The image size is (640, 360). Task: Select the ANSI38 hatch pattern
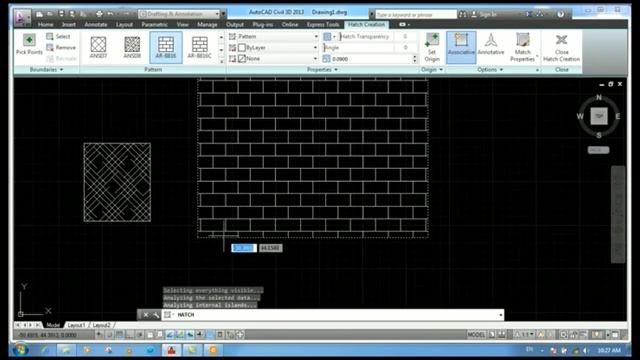(132, 47)
